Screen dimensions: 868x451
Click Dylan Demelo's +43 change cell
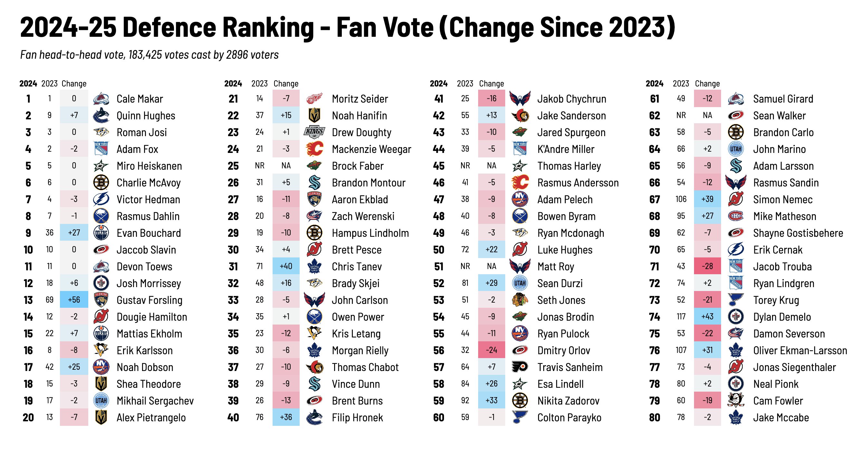click(x=707, y=317)
